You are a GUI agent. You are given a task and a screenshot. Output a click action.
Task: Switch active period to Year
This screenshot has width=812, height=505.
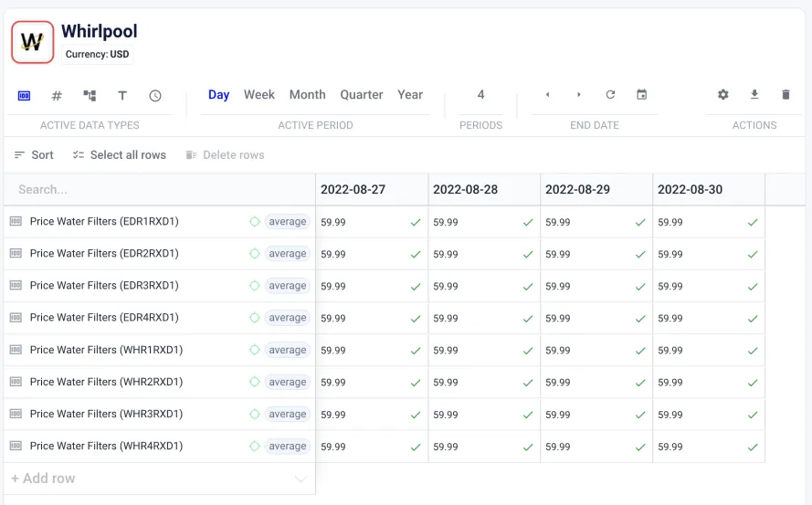pos(410,95)
